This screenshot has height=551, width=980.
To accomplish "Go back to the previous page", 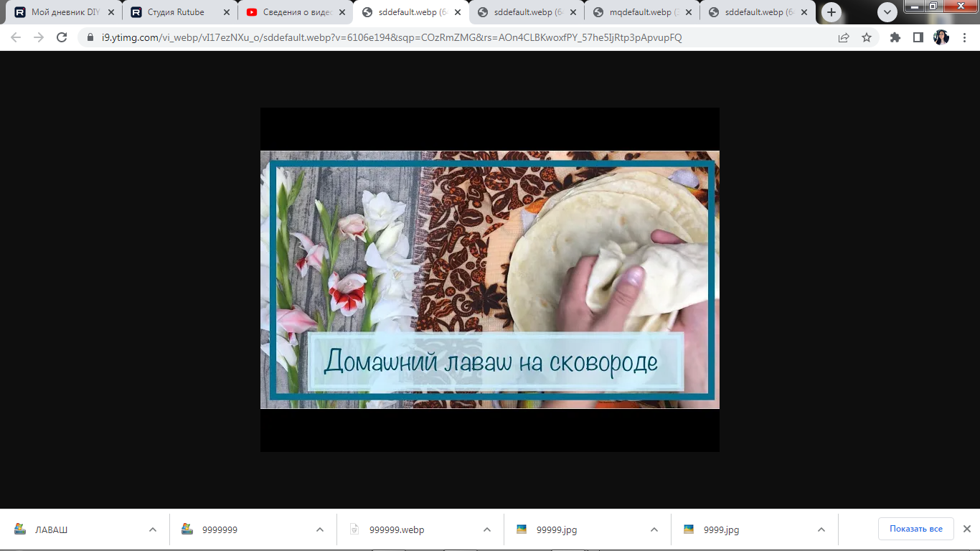I will 16,37.
